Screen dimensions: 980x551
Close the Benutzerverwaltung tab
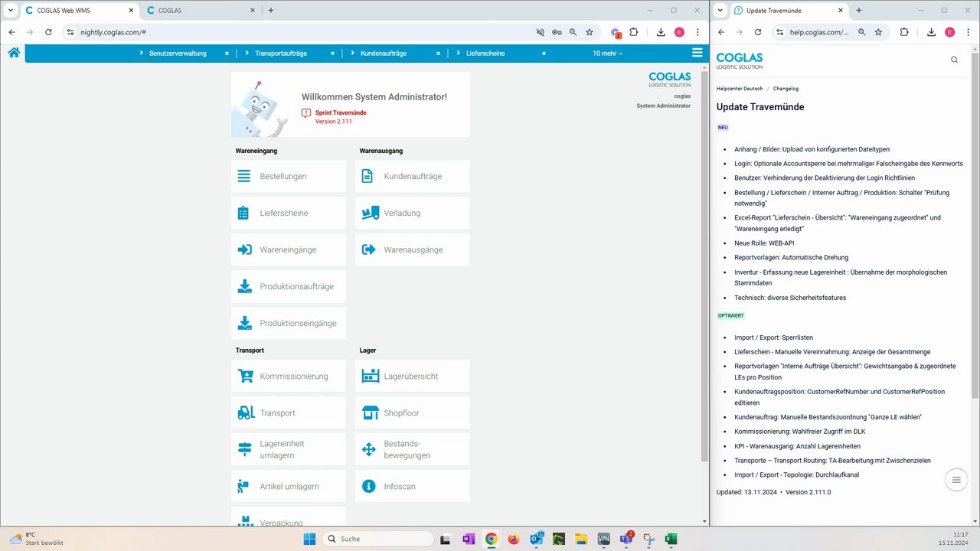(x=227, y=54)
